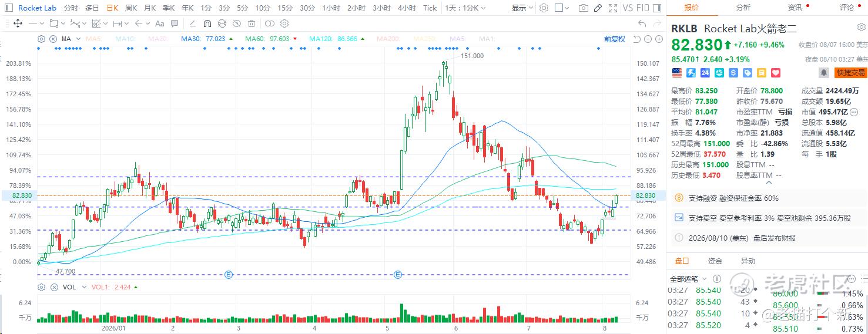Open the layout square dropdown
The height and width of the screenshot is (334, 868).
tap(561, 8)
